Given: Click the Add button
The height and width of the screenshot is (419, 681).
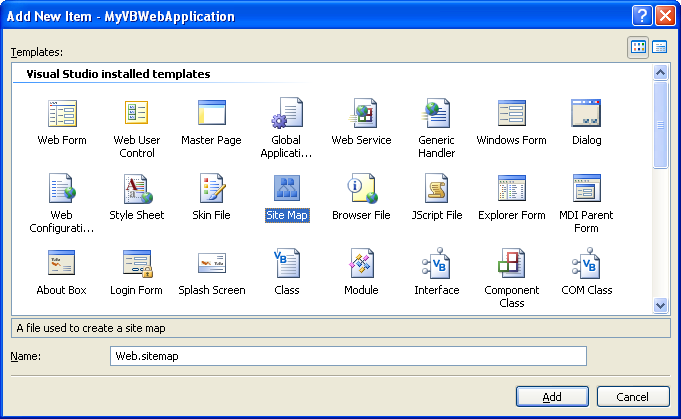Looking at the screenshot, I should pos(552,397).
